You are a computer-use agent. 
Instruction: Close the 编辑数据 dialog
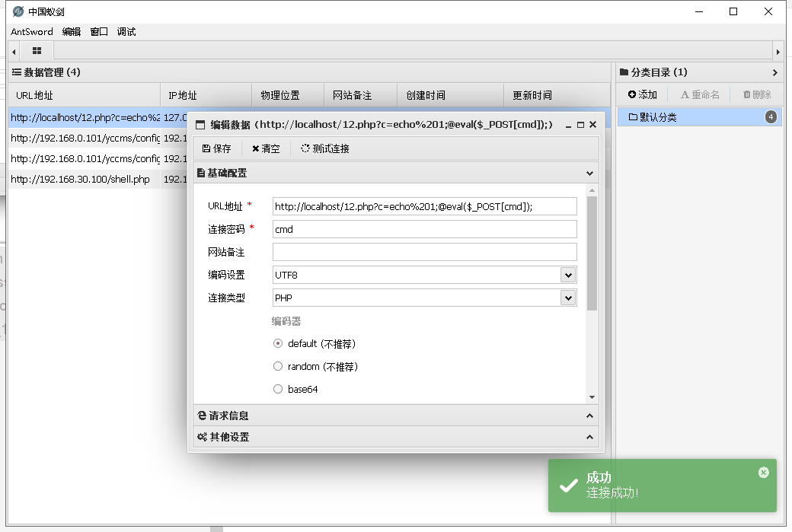tap(593, 125)
